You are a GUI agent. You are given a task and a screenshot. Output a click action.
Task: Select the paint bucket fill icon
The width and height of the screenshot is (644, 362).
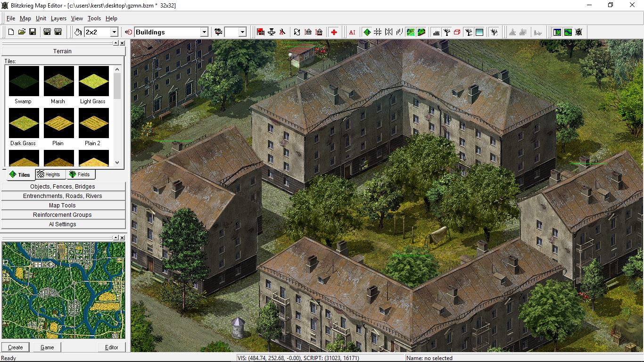coord(78,32)
